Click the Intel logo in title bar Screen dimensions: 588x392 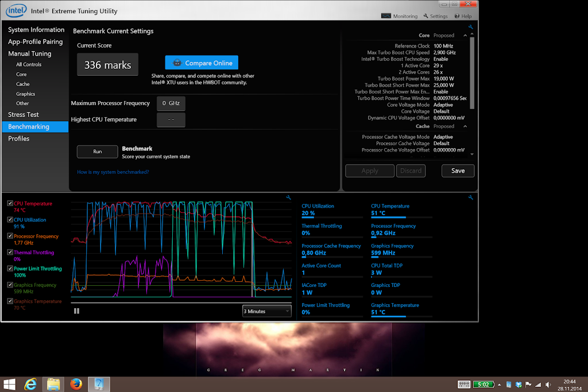coord(16,10)
